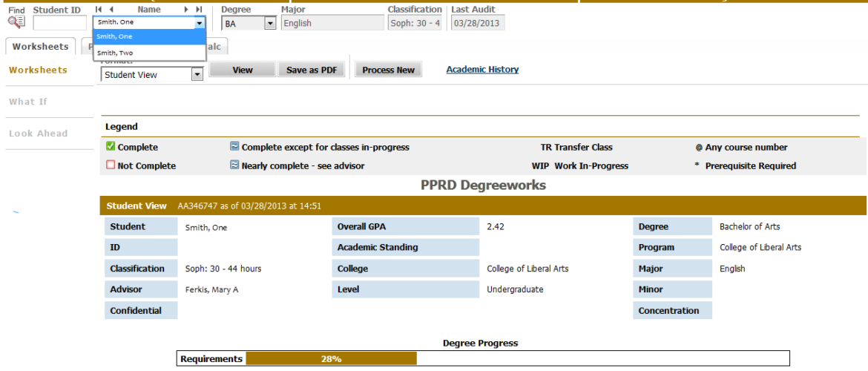Jump to the last student record arrow
Viewport: 868px width, 371px height.
point(198,10)
